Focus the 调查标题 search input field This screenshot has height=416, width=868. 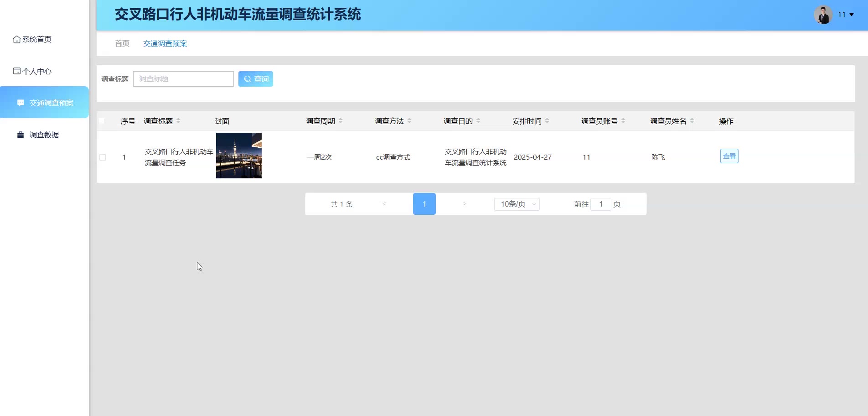pyautogui.click(x=183, y=79)
